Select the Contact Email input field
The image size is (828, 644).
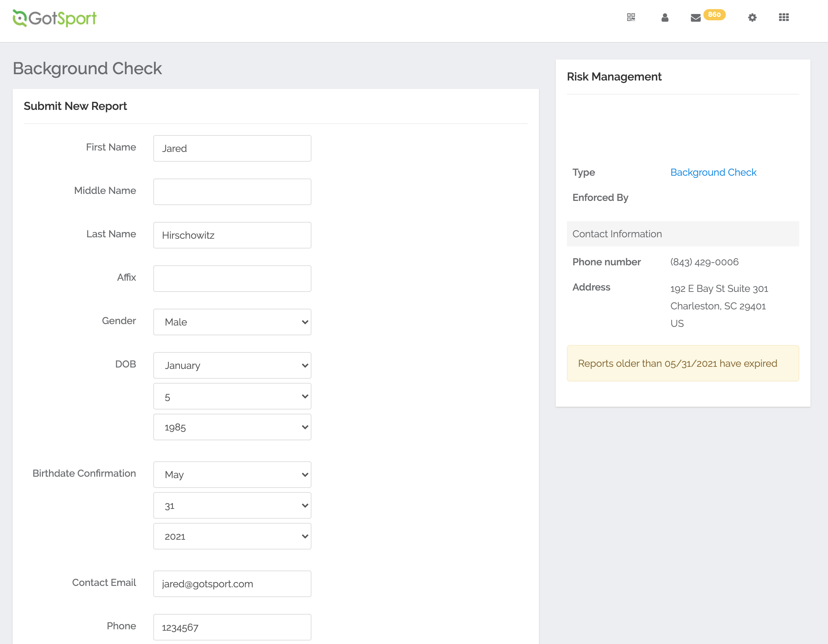(232, 584)
